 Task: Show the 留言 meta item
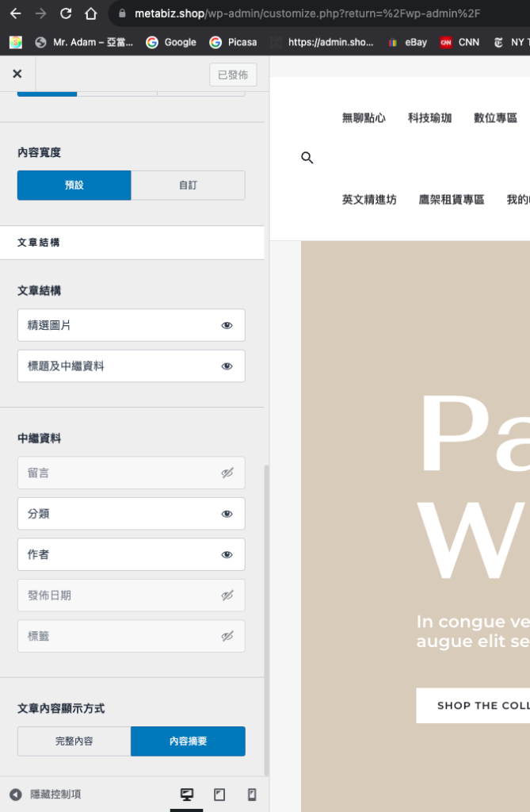click(x=227, y=473)
